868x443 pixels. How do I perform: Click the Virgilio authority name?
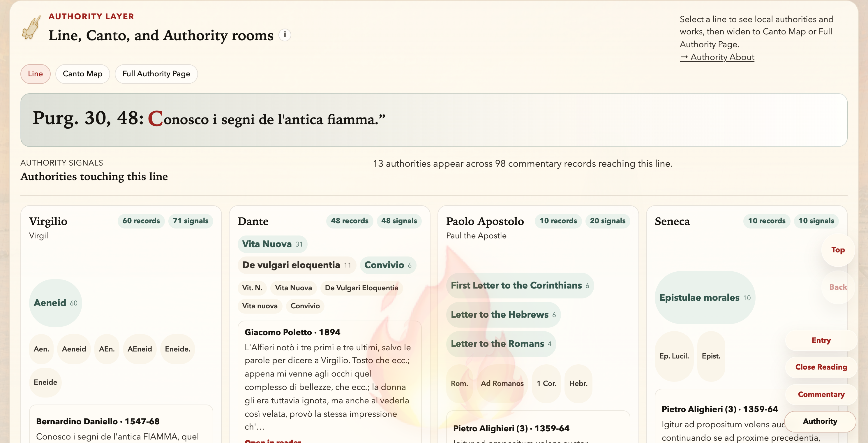pos(48,221)
